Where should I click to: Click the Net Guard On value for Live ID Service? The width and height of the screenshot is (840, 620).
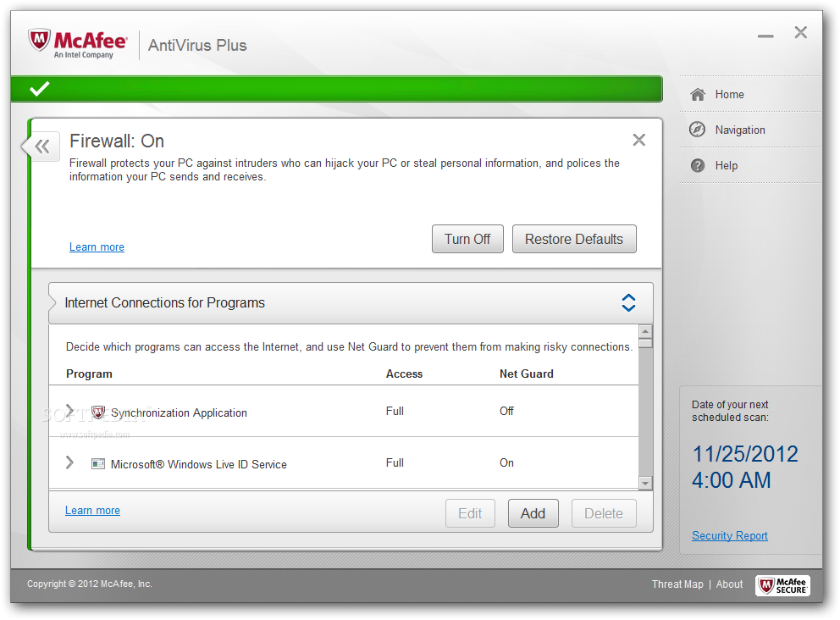point(506,462)
